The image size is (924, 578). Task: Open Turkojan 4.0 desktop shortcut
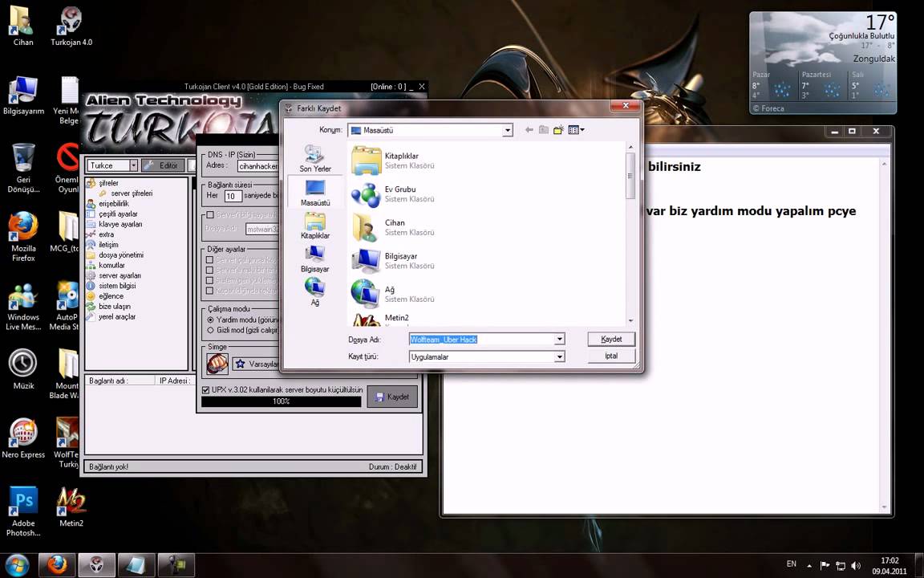(71, 26)
